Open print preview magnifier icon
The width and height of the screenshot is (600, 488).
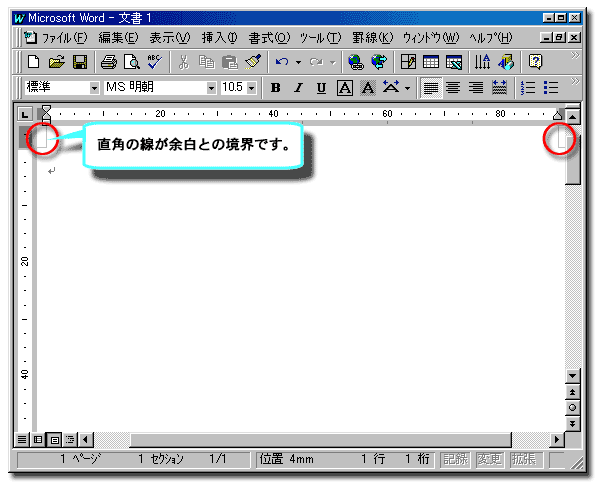click(132, 62)
